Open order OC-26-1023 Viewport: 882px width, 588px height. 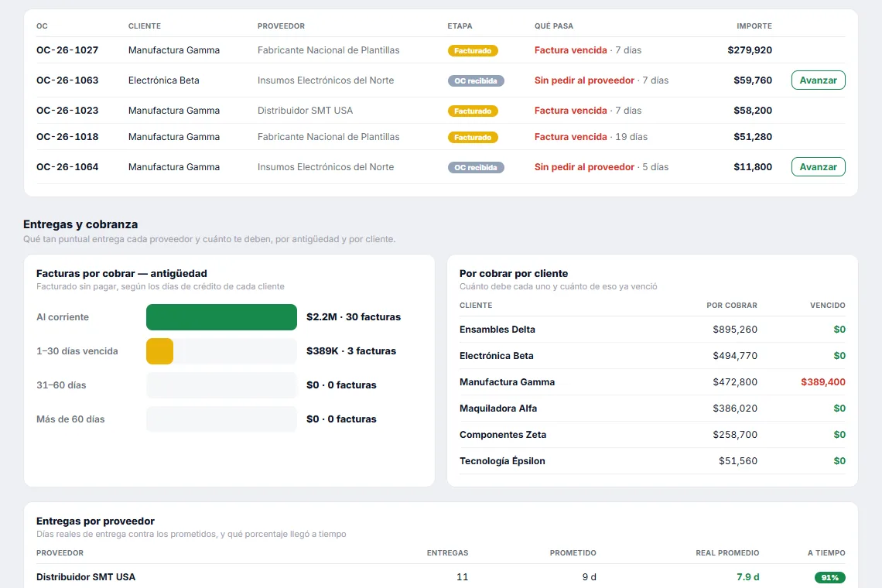(x=67, y=111)
